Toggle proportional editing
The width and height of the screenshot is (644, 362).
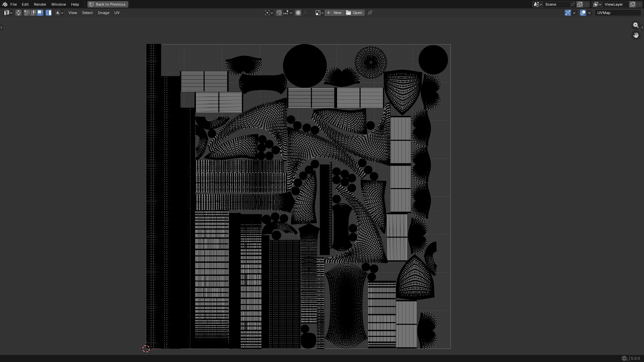(298, 13)
